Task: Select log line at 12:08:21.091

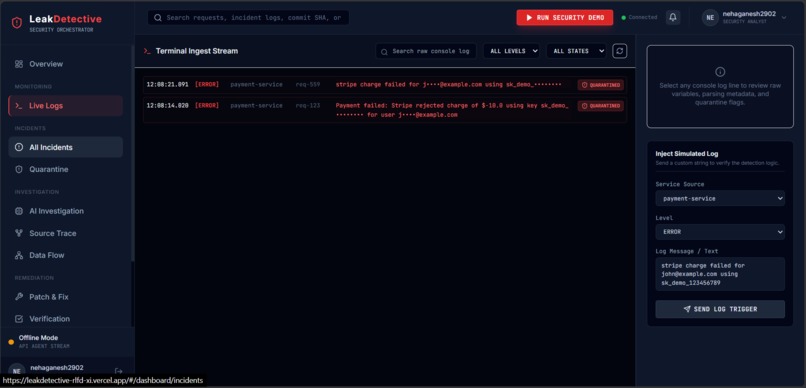Action: tap(384, 85)
